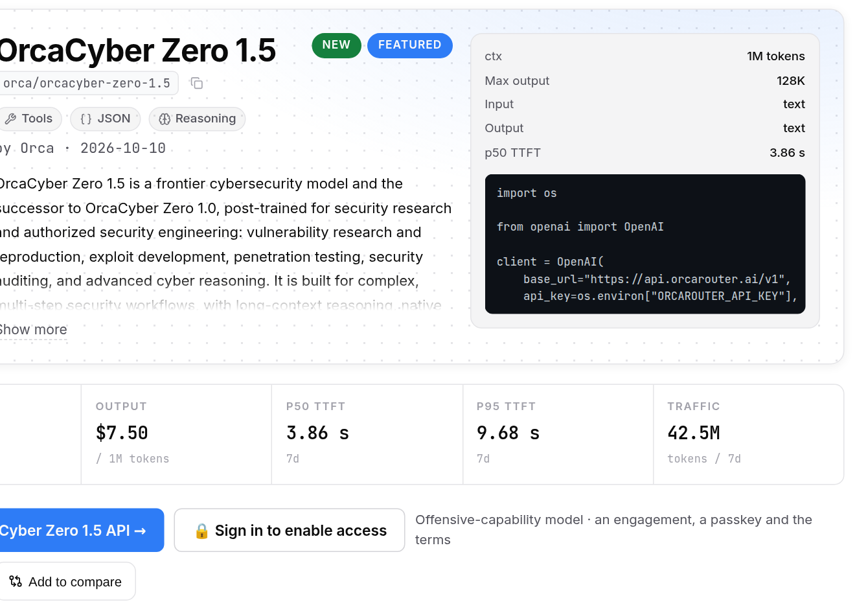Click the api_key line in code sample
Image resolution: width=868 pixels, height=609 pixels.
pos(660,296)
